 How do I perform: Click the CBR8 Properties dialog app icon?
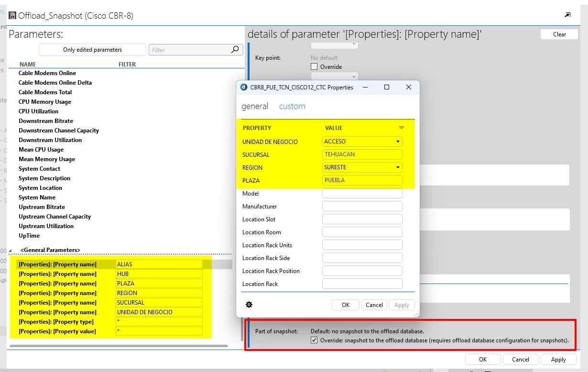click(244, 88)
